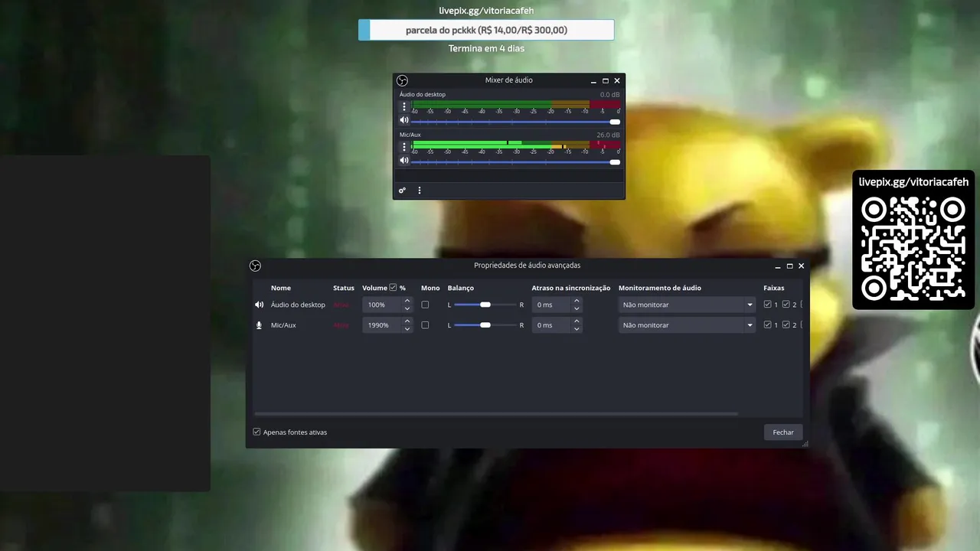Image resolution: width=980 pixels, height=551 pixels.
Task: Click the OBS logo in the Propriedades de áudio avançadas title bar
Action: (255, 266)
